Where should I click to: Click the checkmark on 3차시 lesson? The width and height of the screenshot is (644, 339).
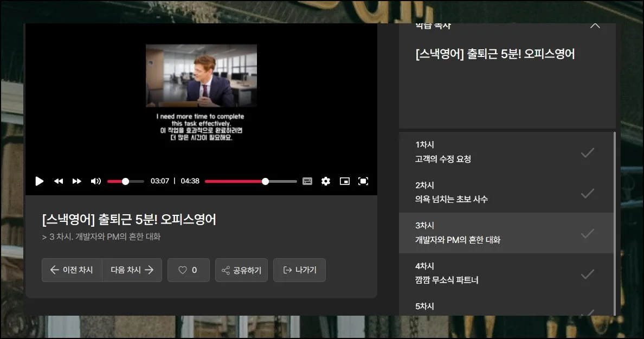(587, 233)
